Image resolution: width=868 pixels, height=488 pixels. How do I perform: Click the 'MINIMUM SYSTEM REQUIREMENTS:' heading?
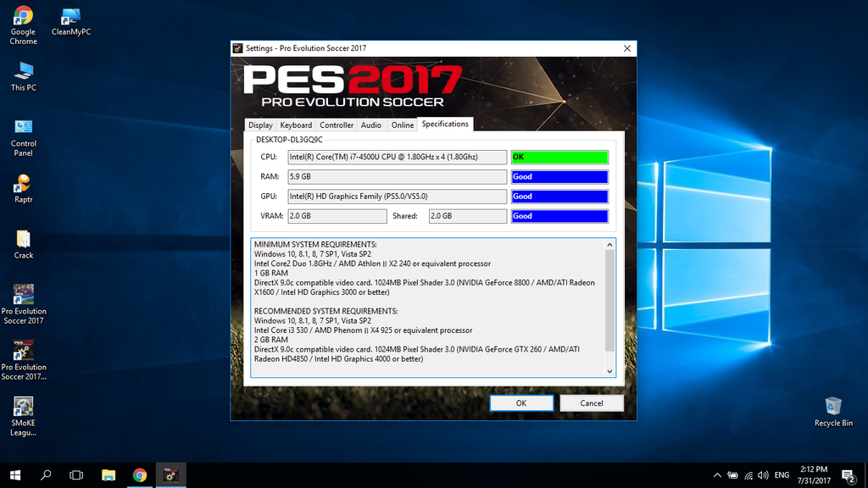[x=315, y=245]
